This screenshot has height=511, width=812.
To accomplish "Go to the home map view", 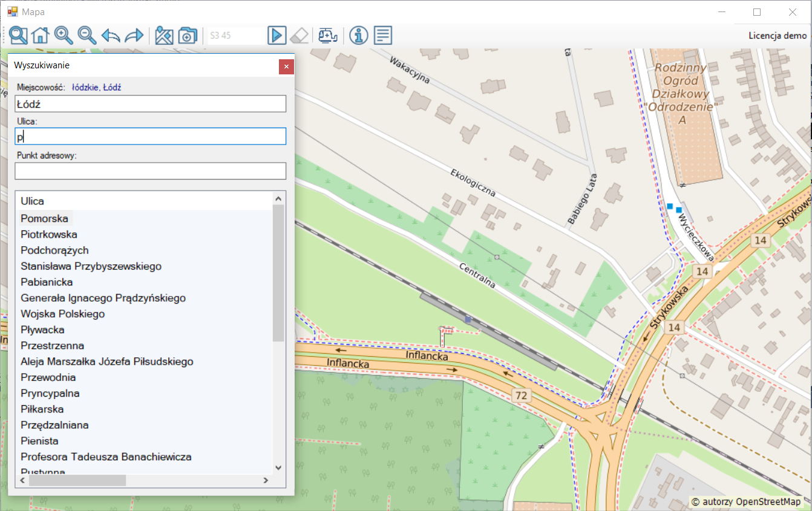I will click(40, 36).
